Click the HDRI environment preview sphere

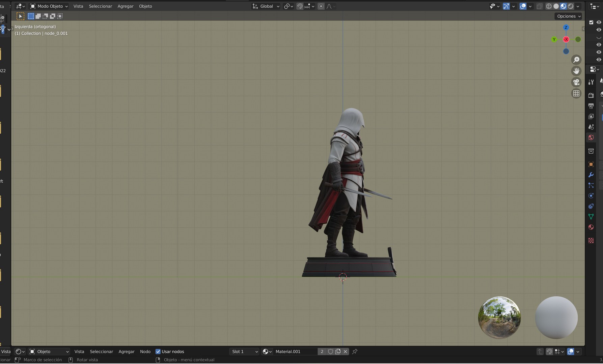[499, 317]
